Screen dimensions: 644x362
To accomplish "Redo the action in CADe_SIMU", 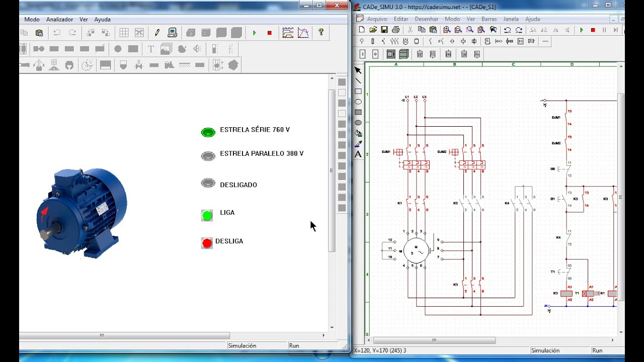I will (x=519, y=30).
